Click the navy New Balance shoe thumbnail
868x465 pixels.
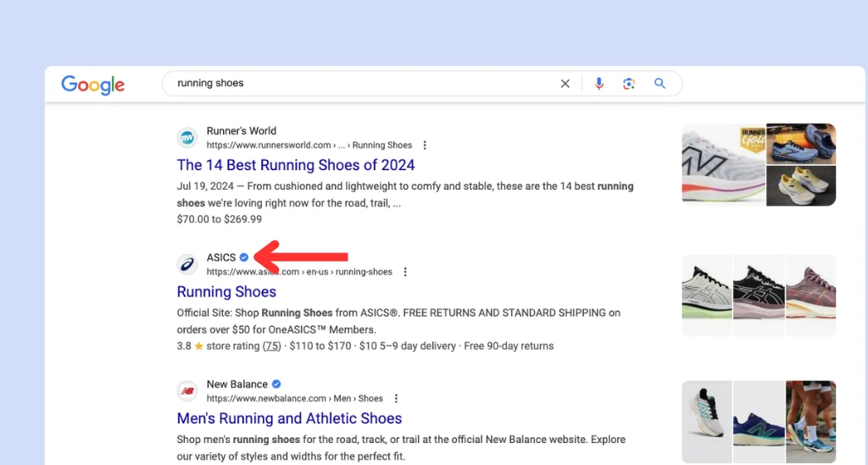pos(759,421)
